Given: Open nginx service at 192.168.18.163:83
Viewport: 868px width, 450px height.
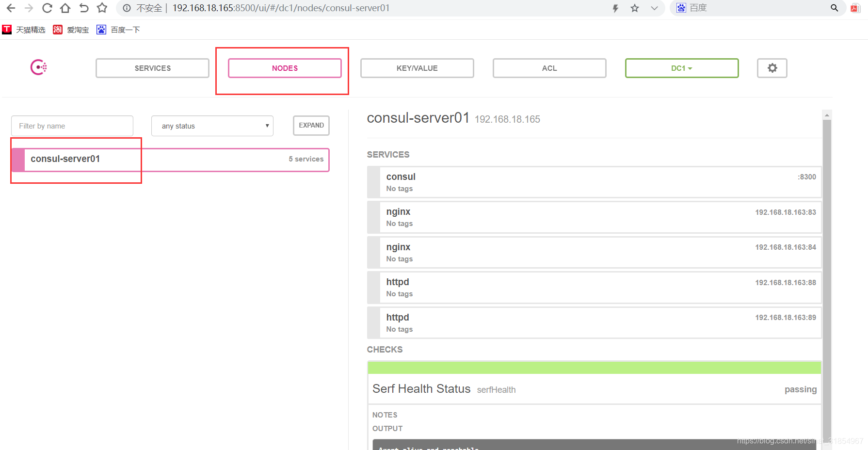Looking at the screenshot, I should pos(594,217).
